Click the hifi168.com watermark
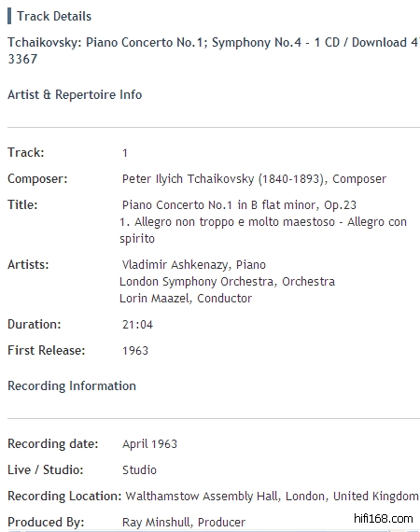The height and width of the screenshot is (532, 420). (383, 519)
